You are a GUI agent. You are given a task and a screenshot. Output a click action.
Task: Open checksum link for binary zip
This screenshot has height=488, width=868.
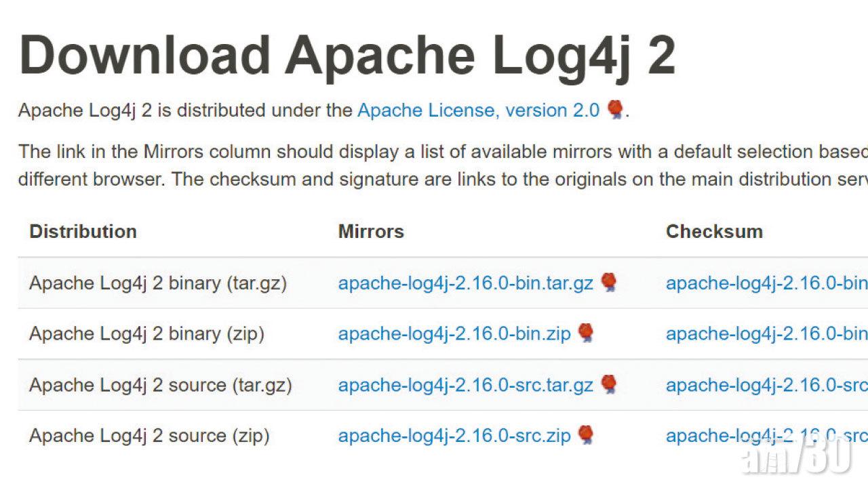(767, 333)
